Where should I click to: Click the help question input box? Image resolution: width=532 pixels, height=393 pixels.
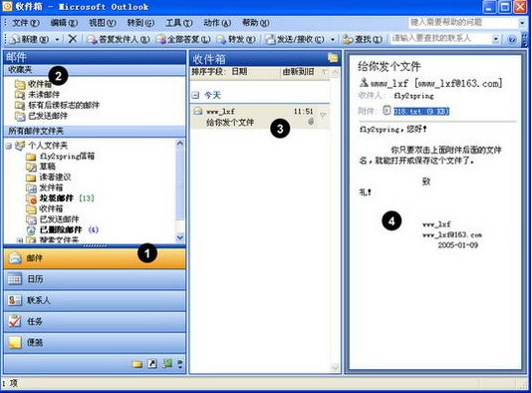[463, 23]
